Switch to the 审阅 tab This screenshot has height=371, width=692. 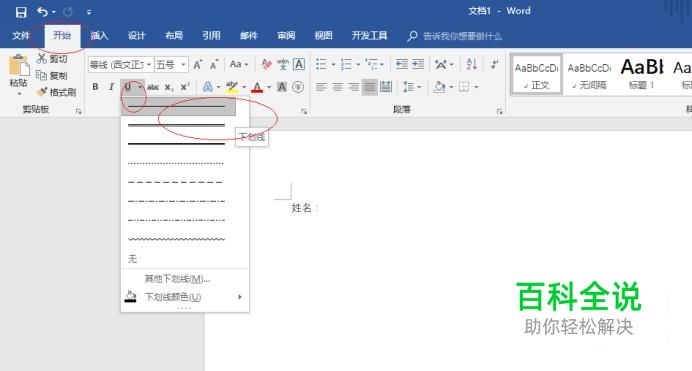coord(286,36)
